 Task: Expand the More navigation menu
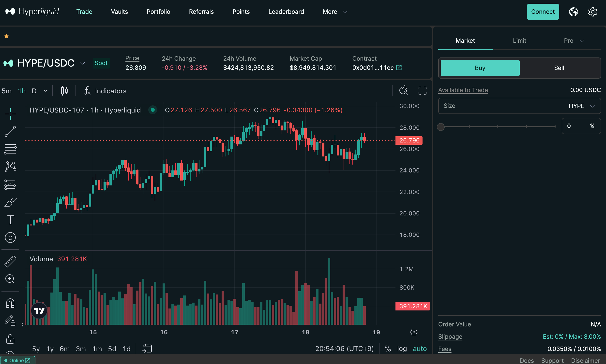334,12
